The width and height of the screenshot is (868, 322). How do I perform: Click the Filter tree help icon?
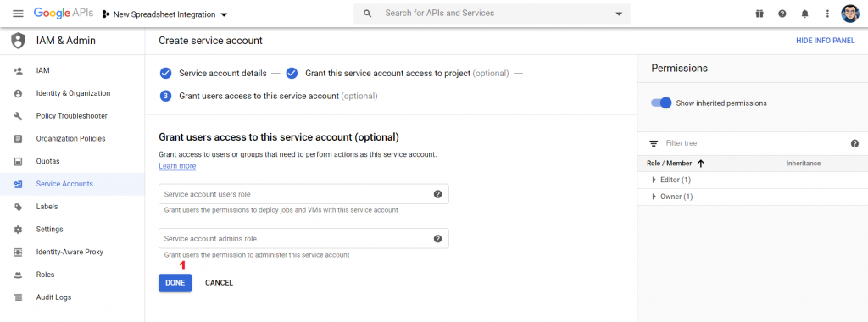click(854, 143)
